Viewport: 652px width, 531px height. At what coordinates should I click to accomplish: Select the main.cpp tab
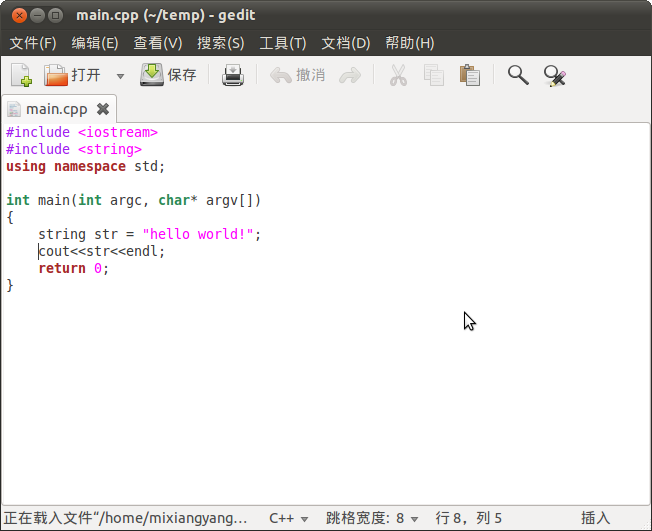(x=57, y=109)
